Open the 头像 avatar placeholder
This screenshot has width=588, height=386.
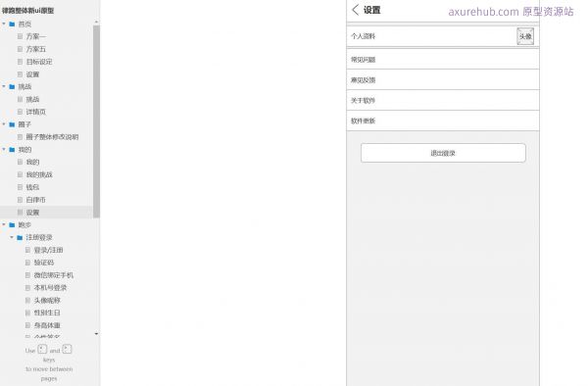[x=525, y=36]
